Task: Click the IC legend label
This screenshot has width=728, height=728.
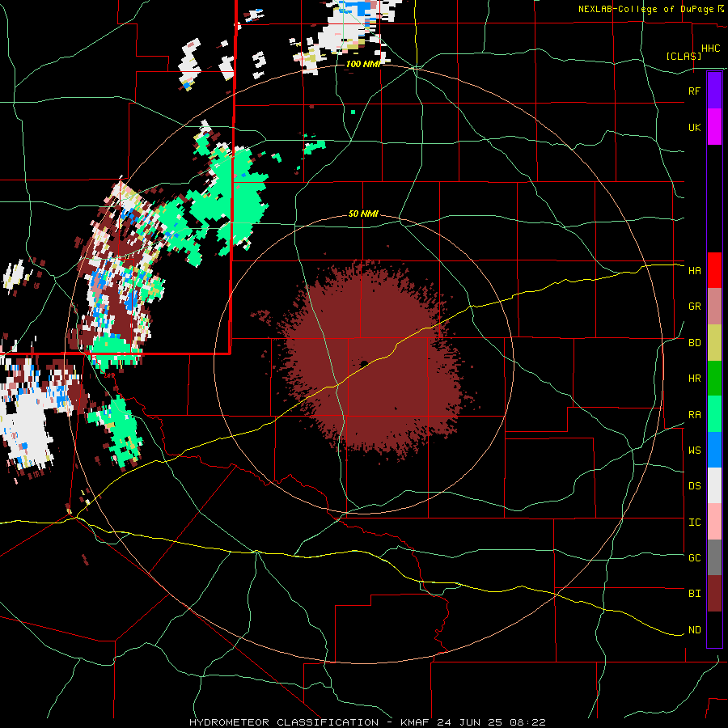Action: click(694, 523)
